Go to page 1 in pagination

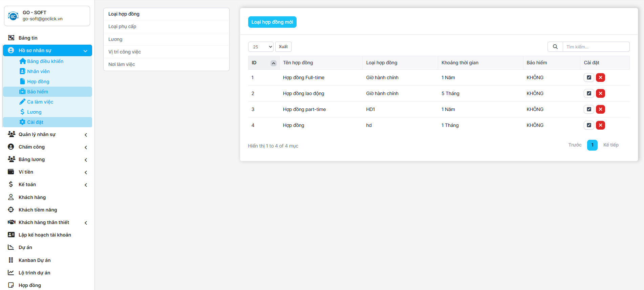pos(592,145)
